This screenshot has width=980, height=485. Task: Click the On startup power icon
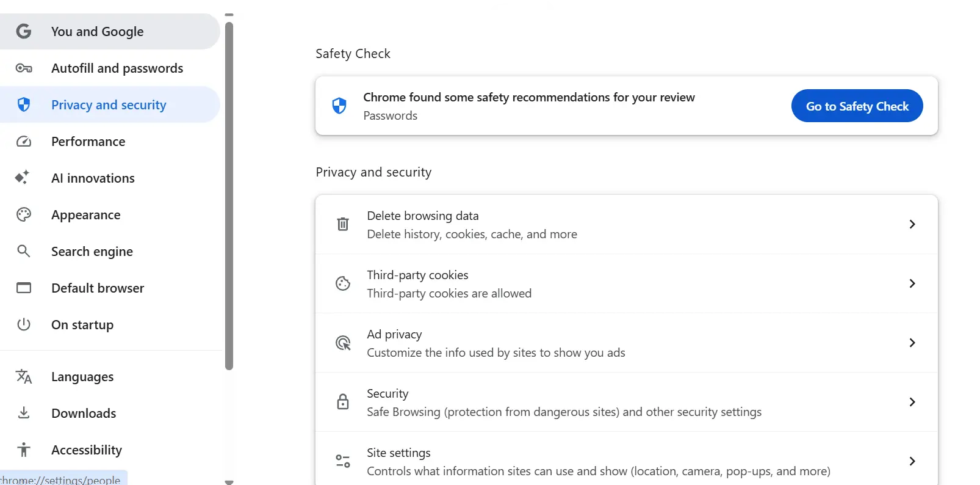(24, 324)
